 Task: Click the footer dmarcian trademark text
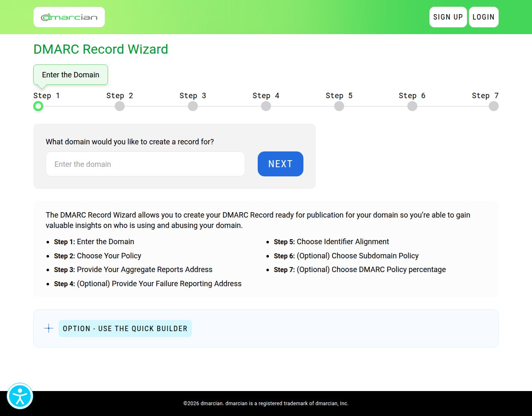(266, 404)
